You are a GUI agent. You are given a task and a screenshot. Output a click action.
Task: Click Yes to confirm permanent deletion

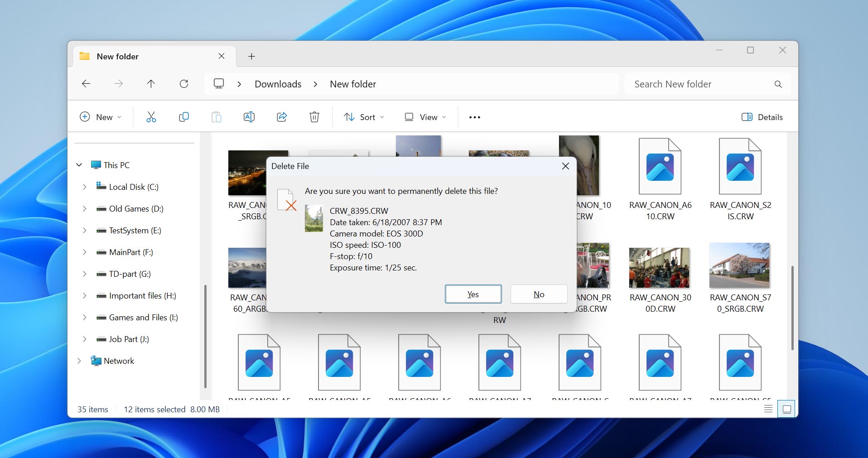[473, 294]
